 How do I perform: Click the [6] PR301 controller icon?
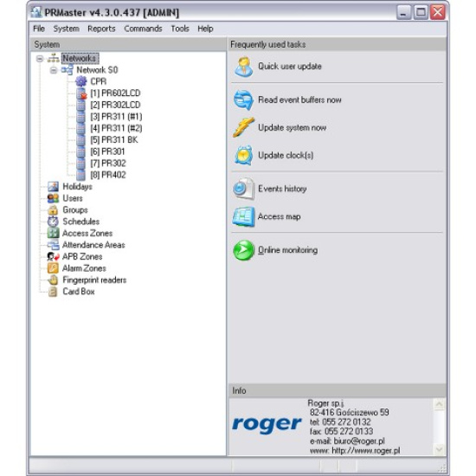80,151
